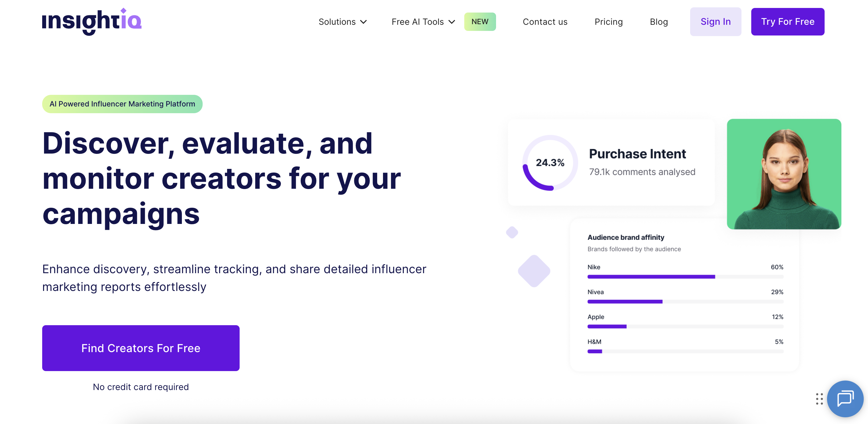Click the NEW badge in navigation
Image resolution: width=868 pixels, height=424 pixels.
pyautogui.click(x=480, y=22)
